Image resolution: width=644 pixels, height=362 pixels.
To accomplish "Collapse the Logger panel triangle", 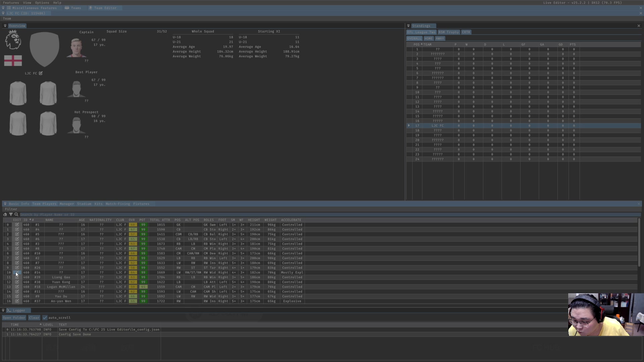I will coord(3,310).
